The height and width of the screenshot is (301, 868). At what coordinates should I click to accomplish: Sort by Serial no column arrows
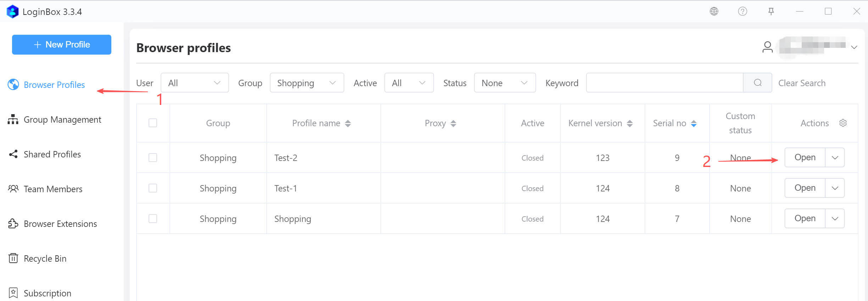click(694, 123)
